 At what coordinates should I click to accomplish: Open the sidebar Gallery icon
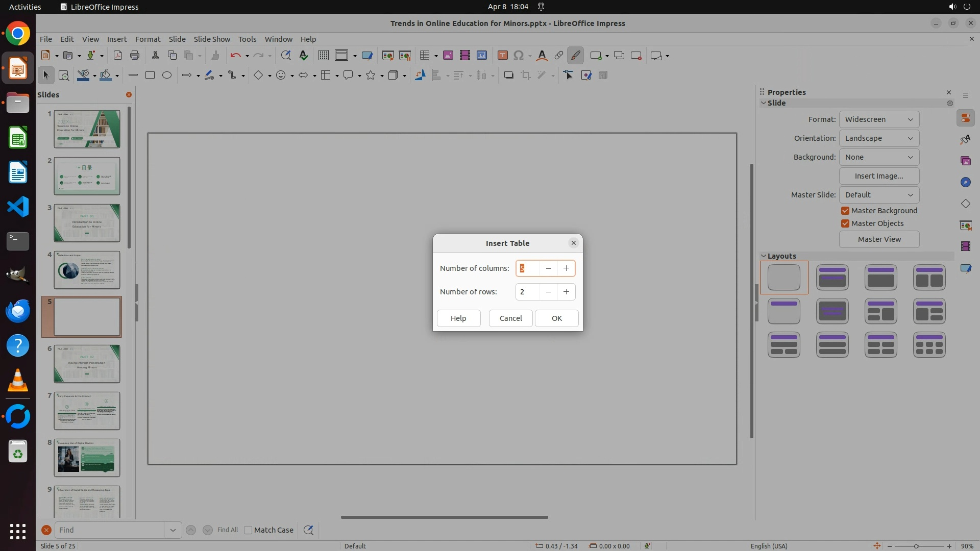[965, 161]
